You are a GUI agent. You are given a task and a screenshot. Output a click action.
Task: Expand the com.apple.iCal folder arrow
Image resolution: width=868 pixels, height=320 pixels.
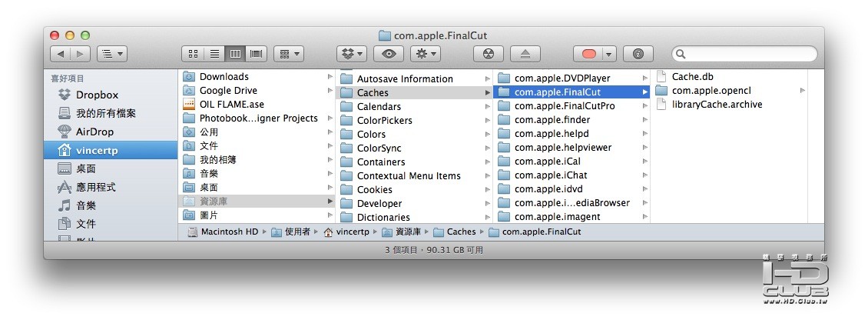pyautogui.click(x=645, y=162)
